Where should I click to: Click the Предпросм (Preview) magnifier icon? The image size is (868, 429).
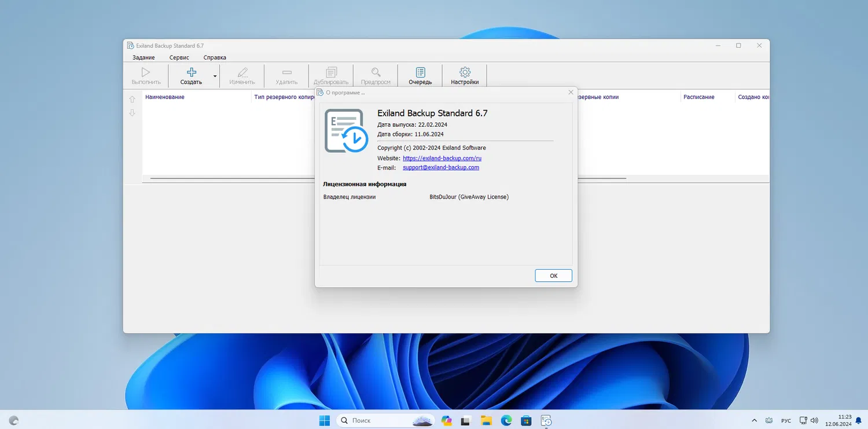click(x=376, y=72)
